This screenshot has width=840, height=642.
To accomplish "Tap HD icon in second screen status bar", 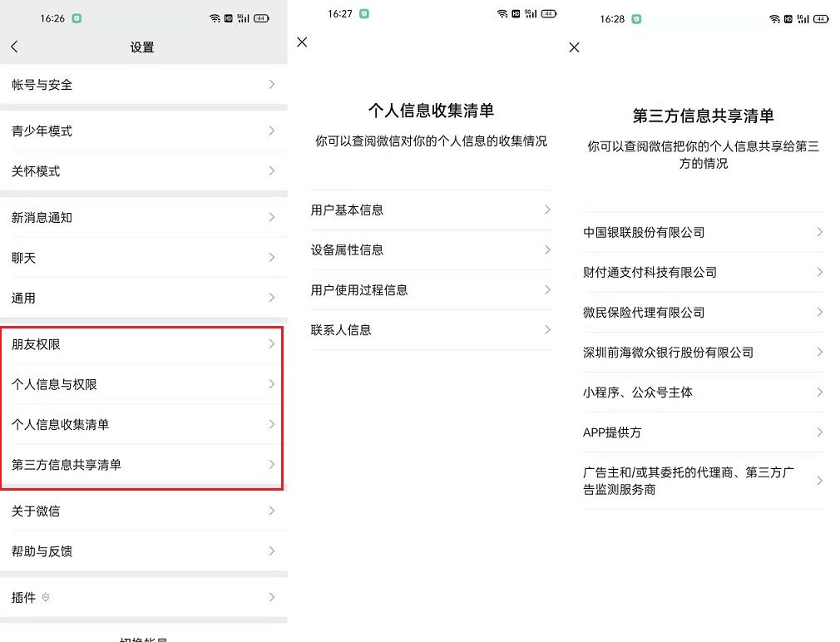I will (x=516, y=14).
